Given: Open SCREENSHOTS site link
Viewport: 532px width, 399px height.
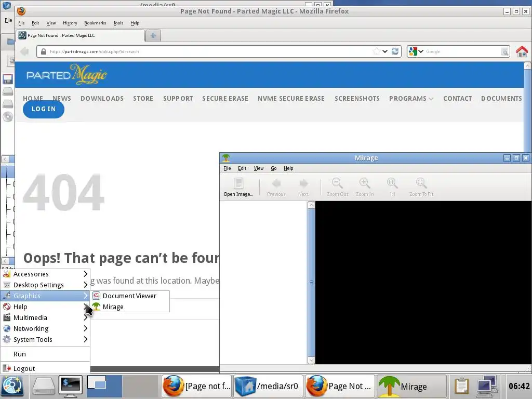Looking at the screenshot, I should (357, 98).
